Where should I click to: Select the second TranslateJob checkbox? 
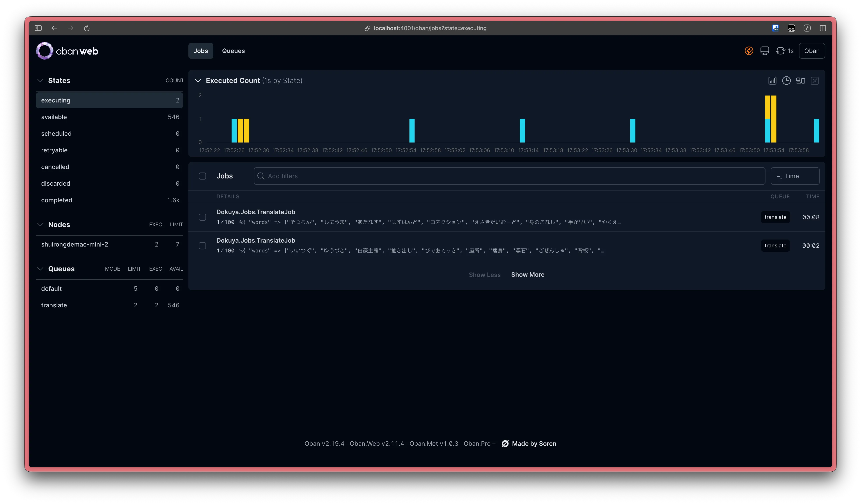(x=202, y=246)
